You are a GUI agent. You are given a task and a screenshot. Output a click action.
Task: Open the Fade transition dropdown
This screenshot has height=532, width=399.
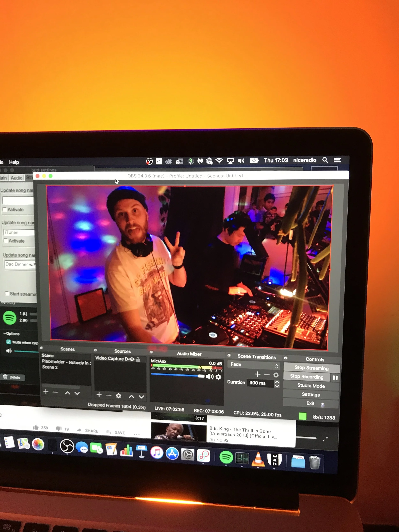click(x=253, y=365)
